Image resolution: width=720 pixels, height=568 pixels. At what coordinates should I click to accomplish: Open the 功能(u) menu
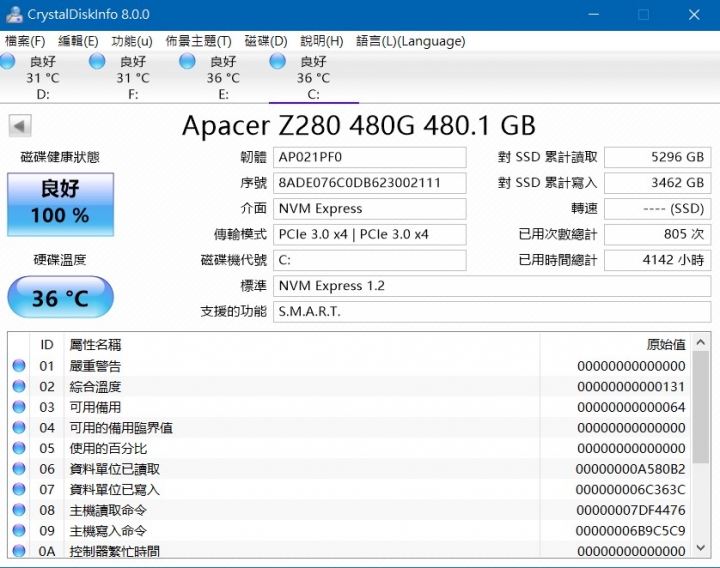point(132,41)
